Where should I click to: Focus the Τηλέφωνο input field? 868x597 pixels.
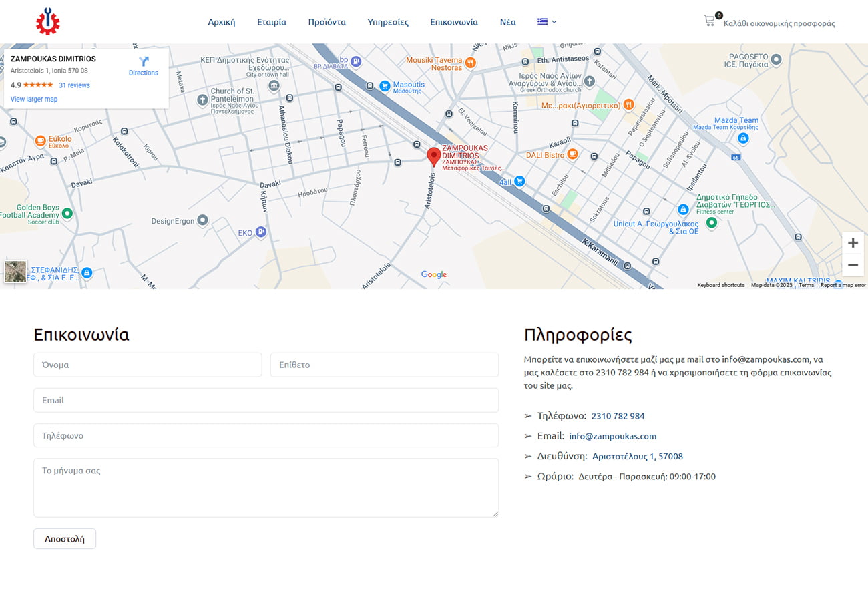(266, 435)
